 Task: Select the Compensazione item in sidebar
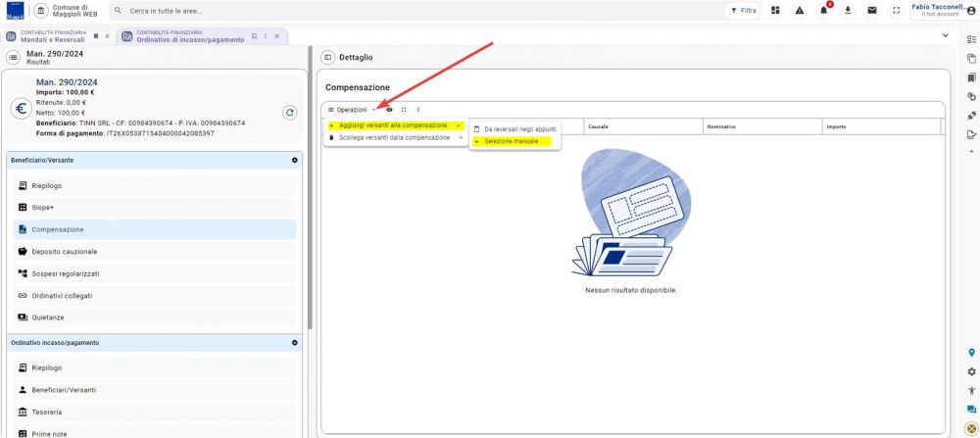point(155,229)
